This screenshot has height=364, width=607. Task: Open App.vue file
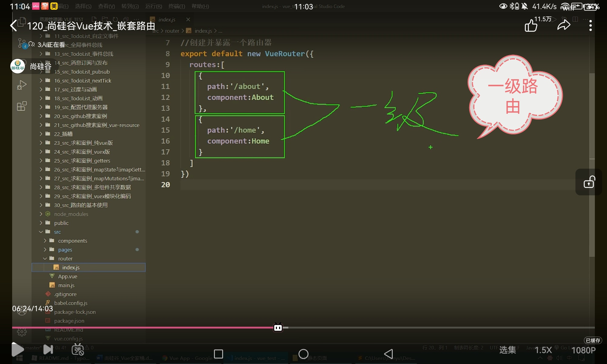[x=67, y=276]
